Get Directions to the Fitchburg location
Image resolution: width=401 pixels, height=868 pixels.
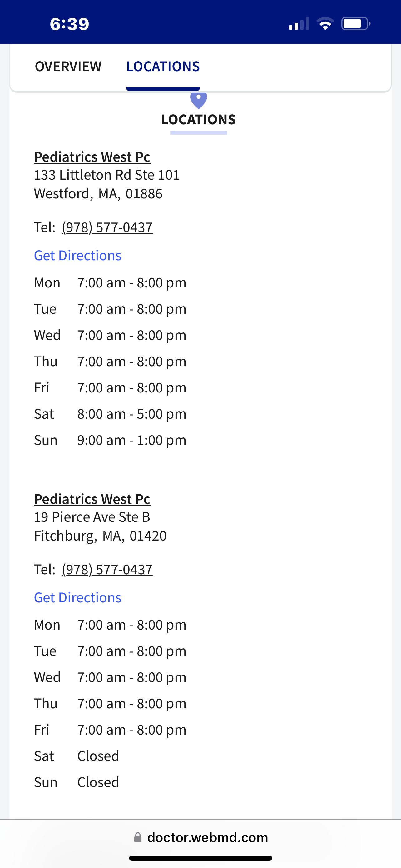point(77,597)
